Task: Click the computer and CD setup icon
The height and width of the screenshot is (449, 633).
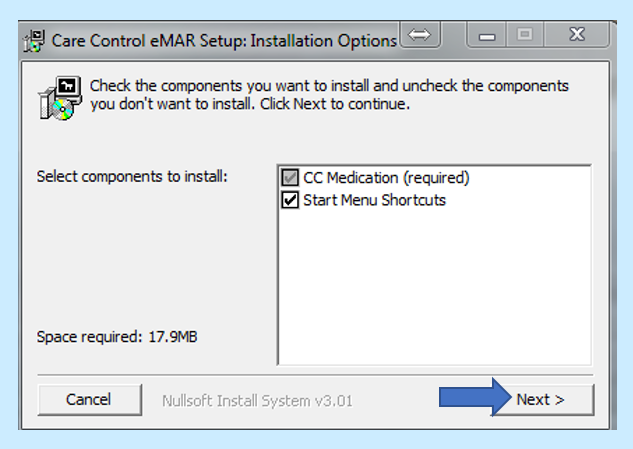Action: (x=60, y=98)
